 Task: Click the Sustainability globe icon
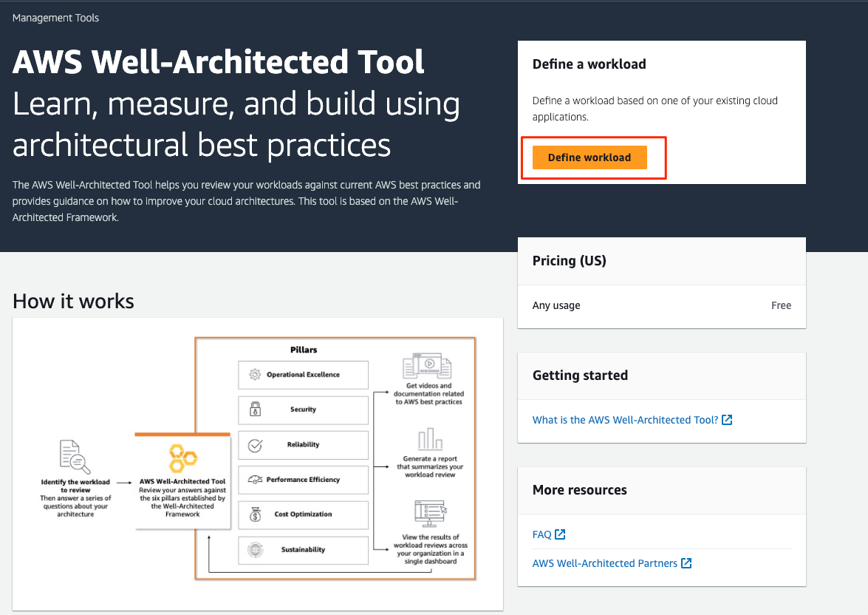[255, 550]
